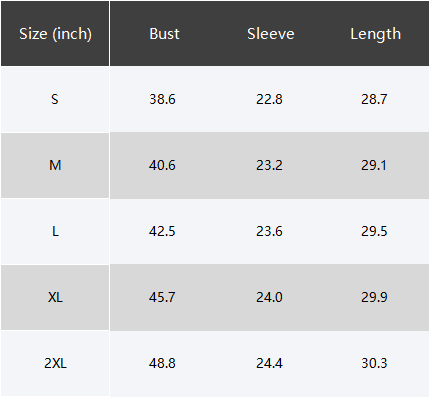This screenshot has width=429, height=397.
Task: Click the L size row label
Action: [x=55, y=231]
